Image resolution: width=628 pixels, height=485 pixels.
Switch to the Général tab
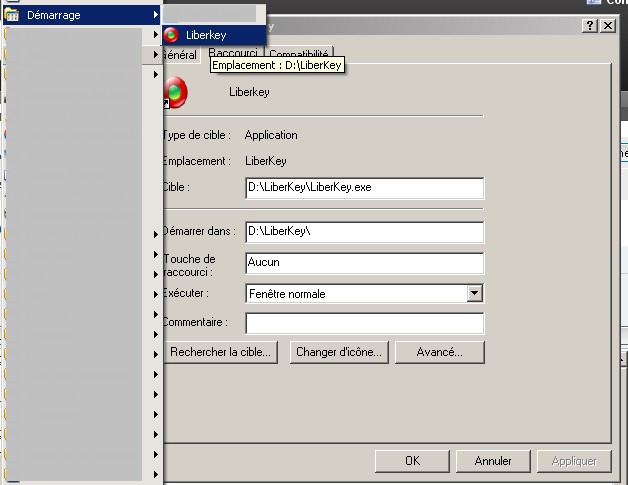tap(180, 55)
